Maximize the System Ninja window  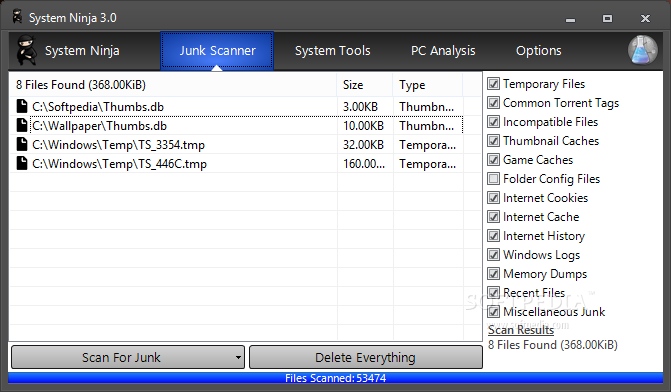pos(607,18)
